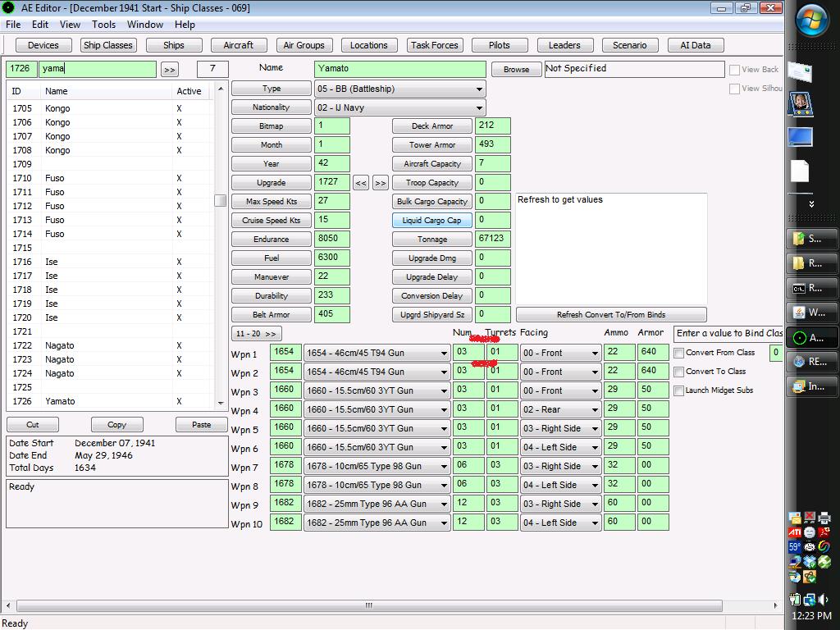Screen dimensions: 840x630
Task: Open the network connection tray icon
Action: click(810, 599)
